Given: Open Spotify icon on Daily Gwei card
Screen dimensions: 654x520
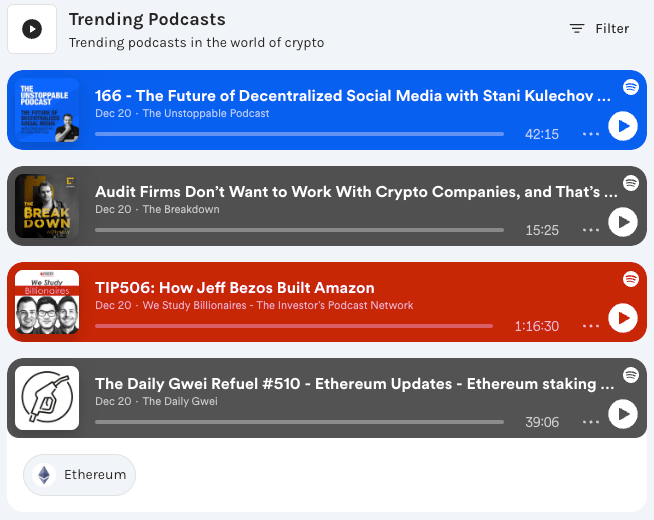Looking at the screenshot, I should pos(631,375).
